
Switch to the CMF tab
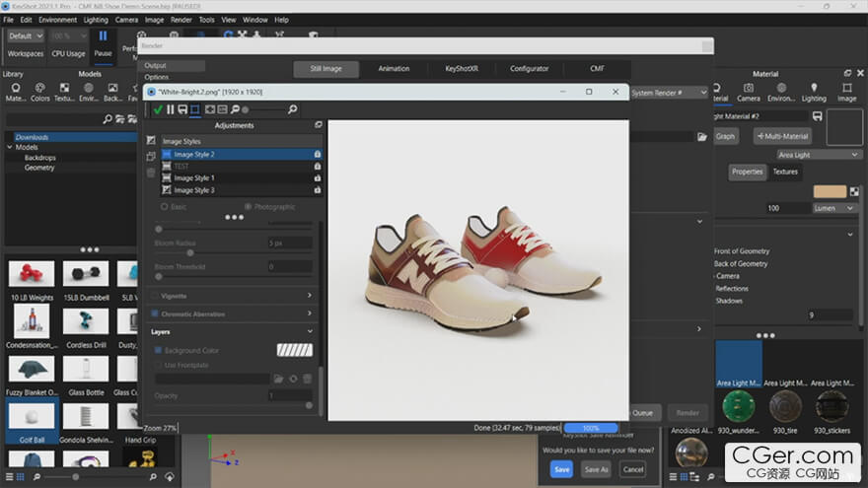tap(597, 69)
